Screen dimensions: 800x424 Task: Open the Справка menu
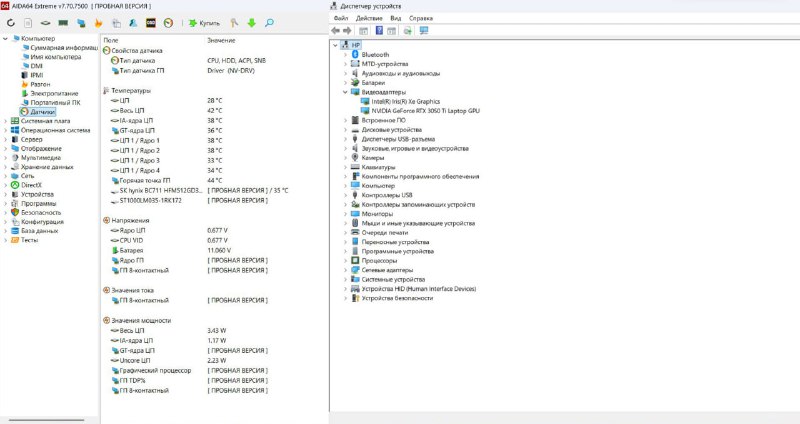coord(421,18)
